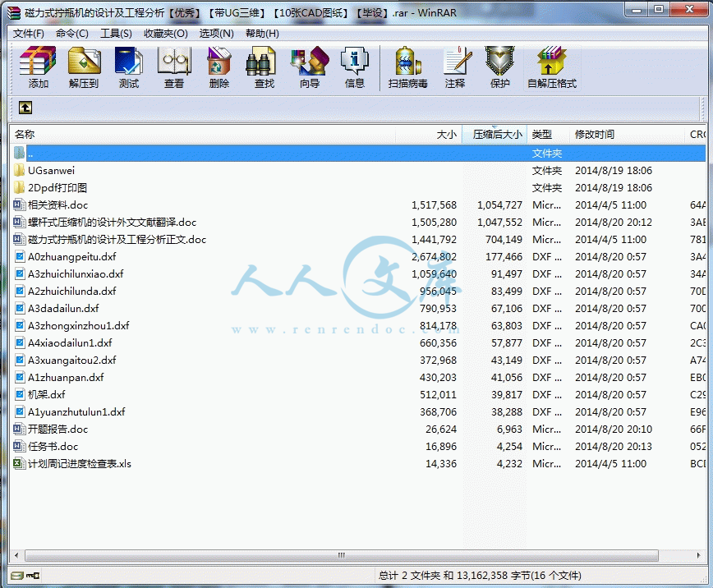Select the 2Dpdf打印图 folder icon
This screenshot has width=713, height=588.
(19, 188)
